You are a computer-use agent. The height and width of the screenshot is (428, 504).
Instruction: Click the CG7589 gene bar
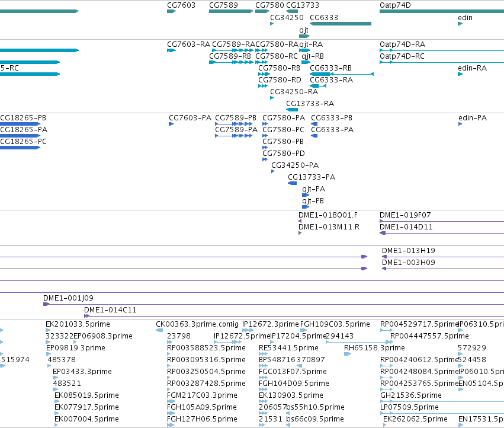231,11
